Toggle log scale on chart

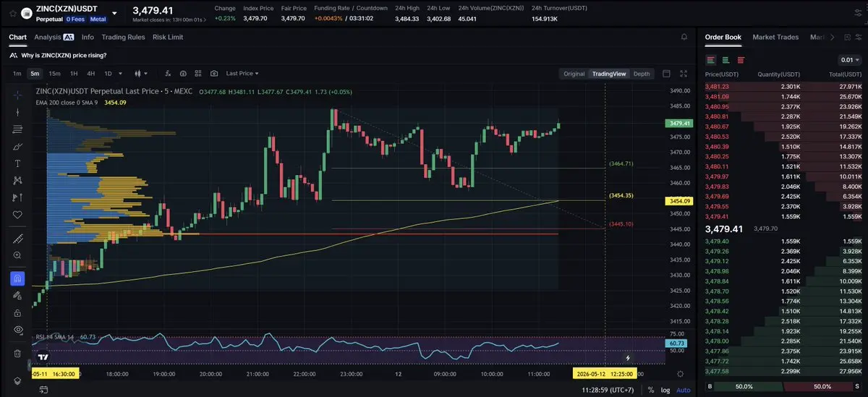[665, 390]
